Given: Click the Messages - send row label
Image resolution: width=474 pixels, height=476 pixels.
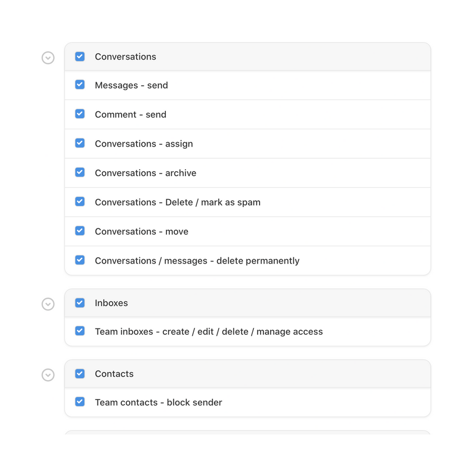Looking at the screenshot, I should point(131,85).
